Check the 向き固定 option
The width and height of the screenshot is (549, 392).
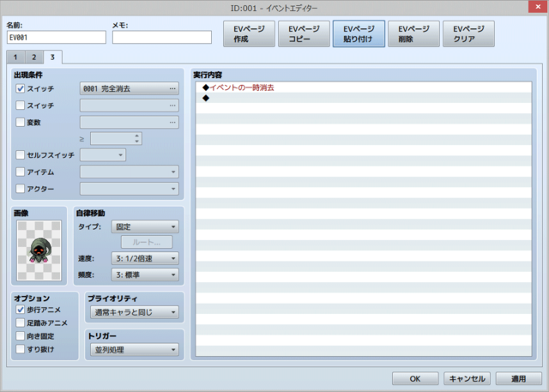pos(21,336)
